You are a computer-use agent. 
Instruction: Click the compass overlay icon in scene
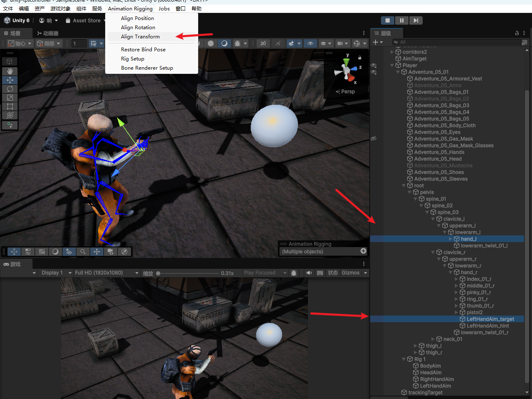pos(124,252)
